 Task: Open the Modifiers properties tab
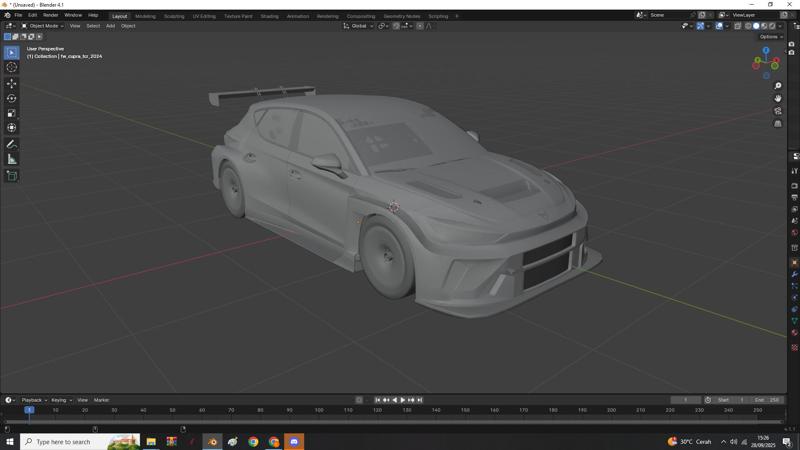(794, 274)
